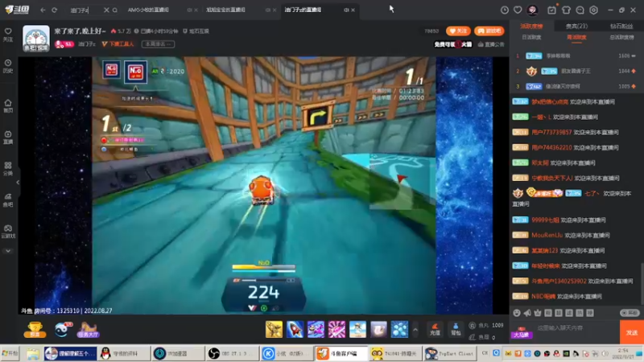The image size is (644, 362).
Task: Focus the search input field
Action: coord(85,10)
